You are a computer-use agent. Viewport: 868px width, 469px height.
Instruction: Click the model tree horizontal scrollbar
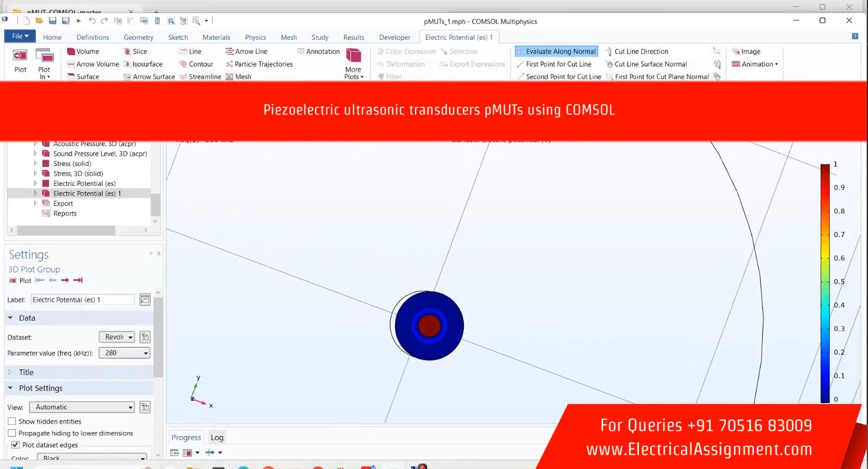point(66,230)
